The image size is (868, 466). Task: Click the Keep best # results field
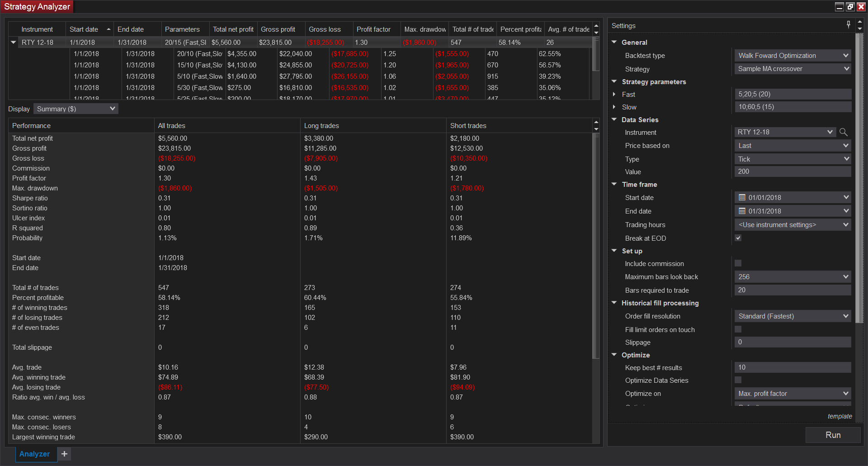[793, 367]
